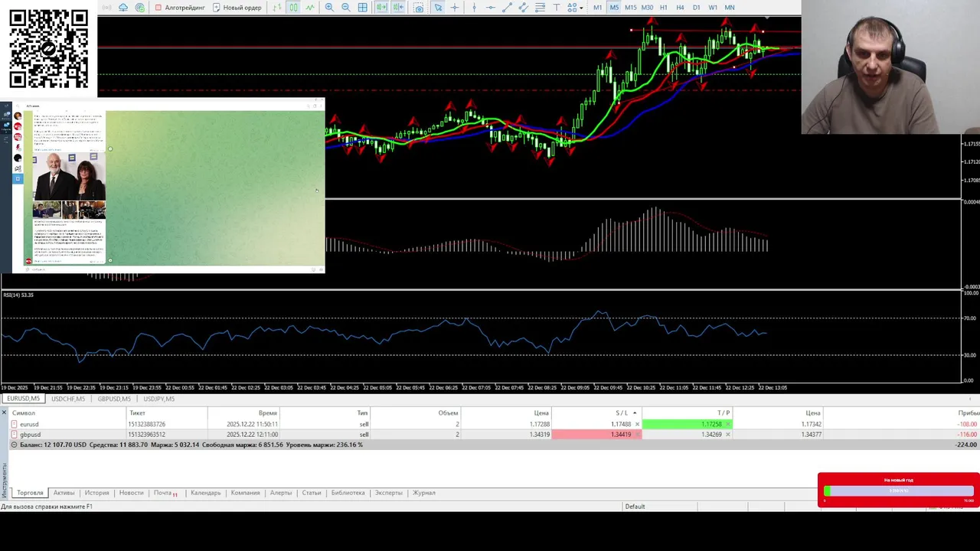Screen dimensions: 980x551
Task: Set timeframe to M1
Action: click(597, 7)
